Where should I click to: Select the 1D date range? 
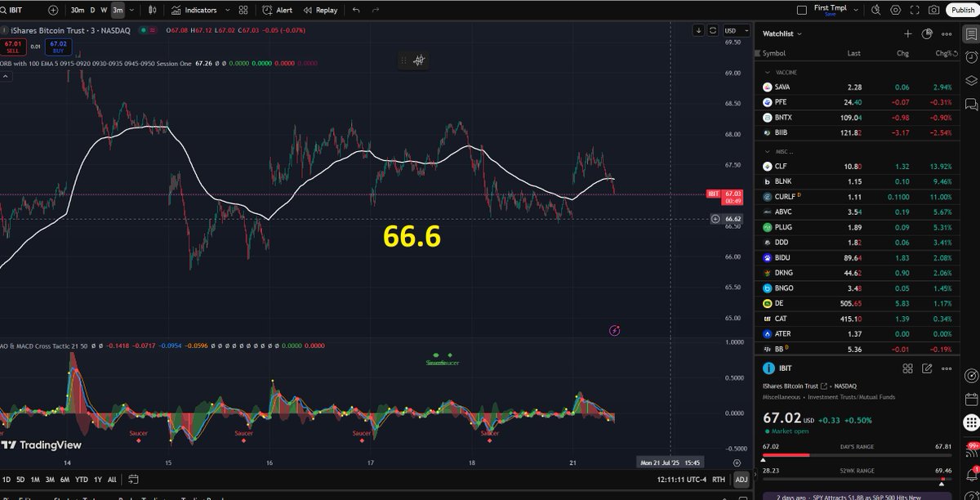tap(7, 480)
